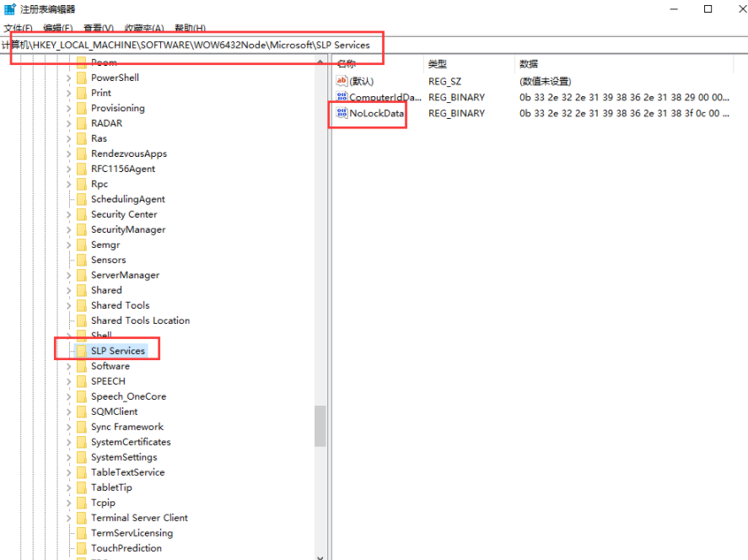
Task: Click the SchedulingAgent folder icon
Action: [x=82, y=199]
